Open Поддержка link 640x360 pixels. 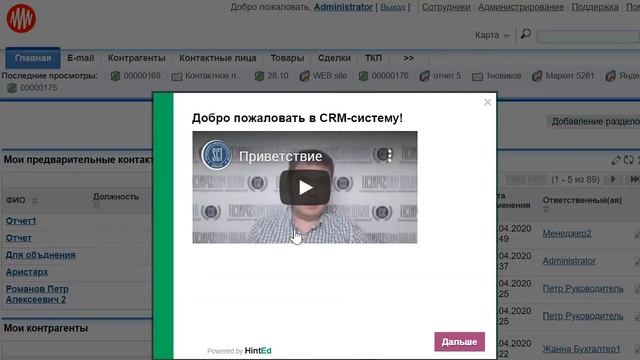pyautogui.click(x=595, y=7)
